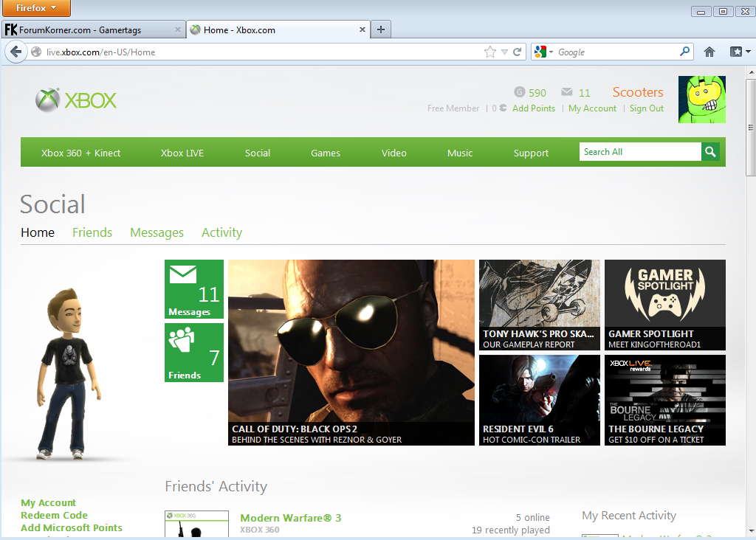Click the Scooters gamer picture
The image size is (756, 540).
(x=701, y=100)
